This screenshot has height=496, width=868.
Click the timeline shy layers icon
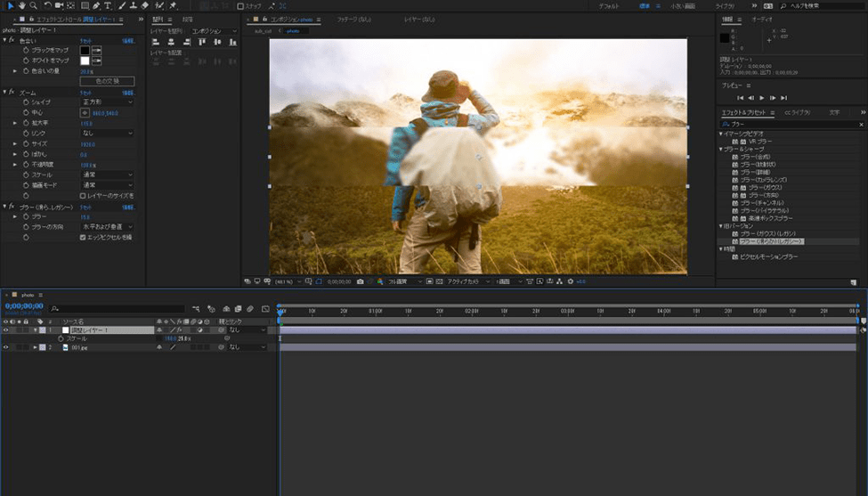click(x=226, y=308)
